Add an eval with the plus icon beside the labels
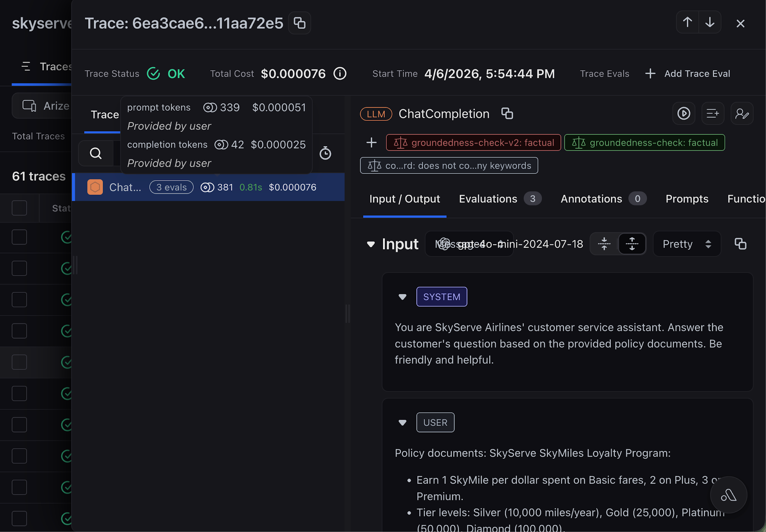The height and width of the screenshot is (532, 766). tap(371, 142)
